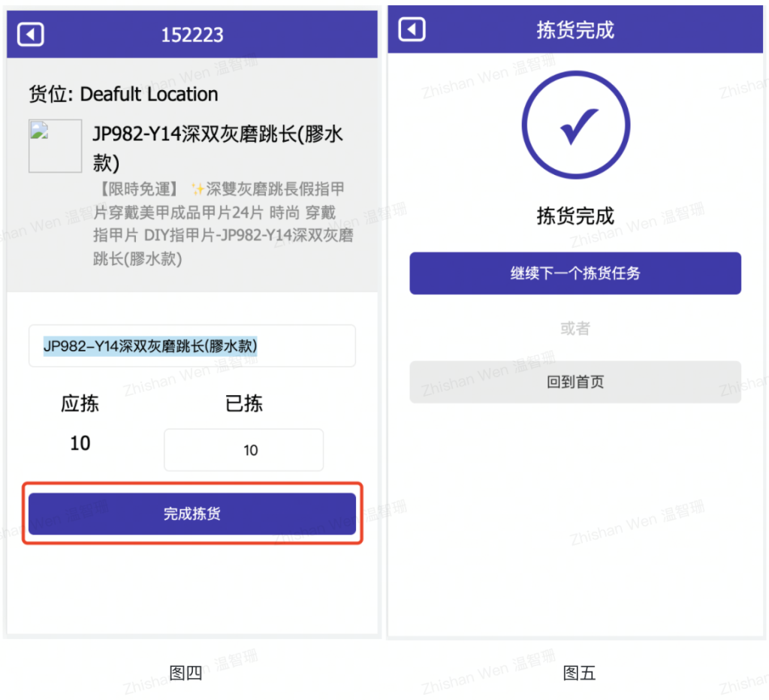Click the 应拣 quantity value 10
This screenshot has height=700, width=769.
pos(80,443)
